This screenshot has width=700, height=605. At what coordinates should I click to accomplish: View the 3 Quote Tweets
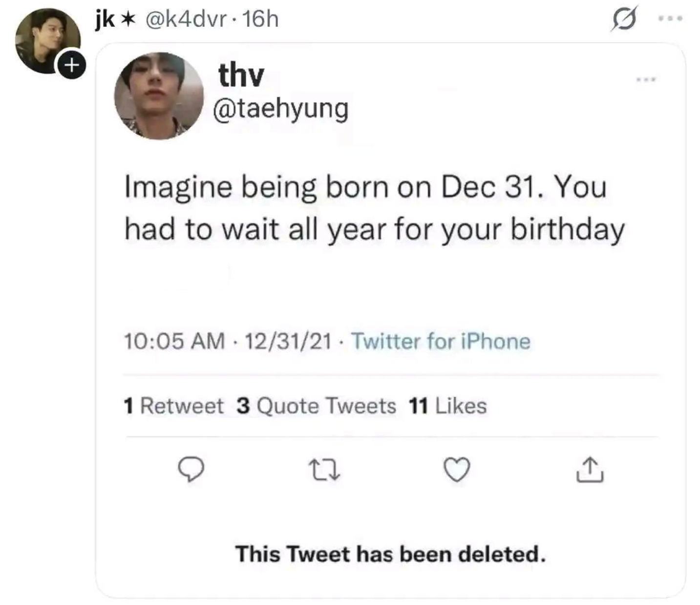pyautogui.click(x=316, y=406)
